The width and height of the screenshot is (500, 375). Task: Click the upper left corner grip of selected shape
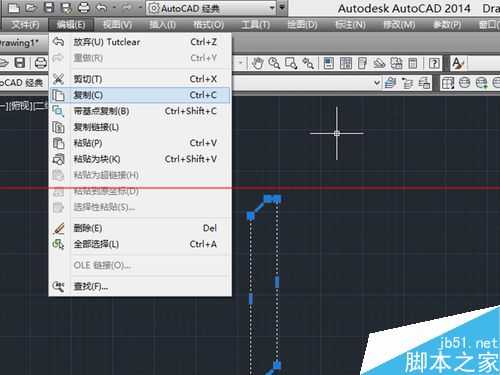(x=251, y=216)
